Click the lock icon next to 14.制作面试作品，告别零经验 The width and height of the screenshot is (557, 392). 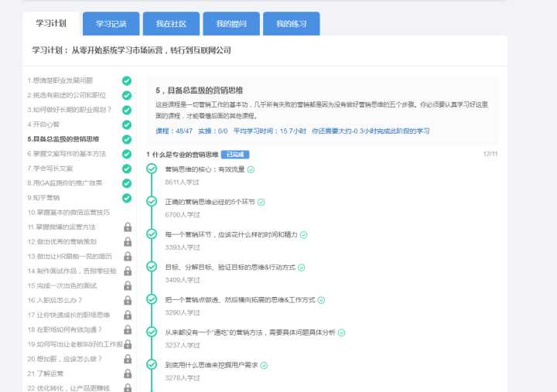point(128,271)
